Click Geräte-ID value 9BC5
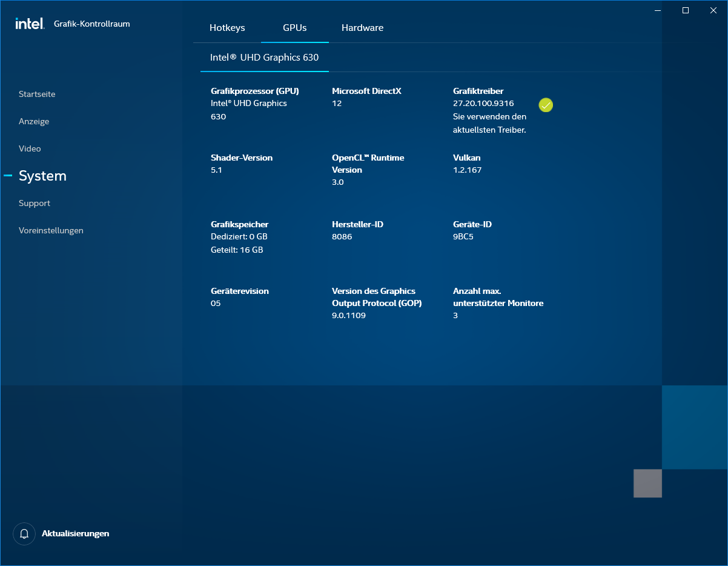728x566 pixels. [x=463, y=236]
